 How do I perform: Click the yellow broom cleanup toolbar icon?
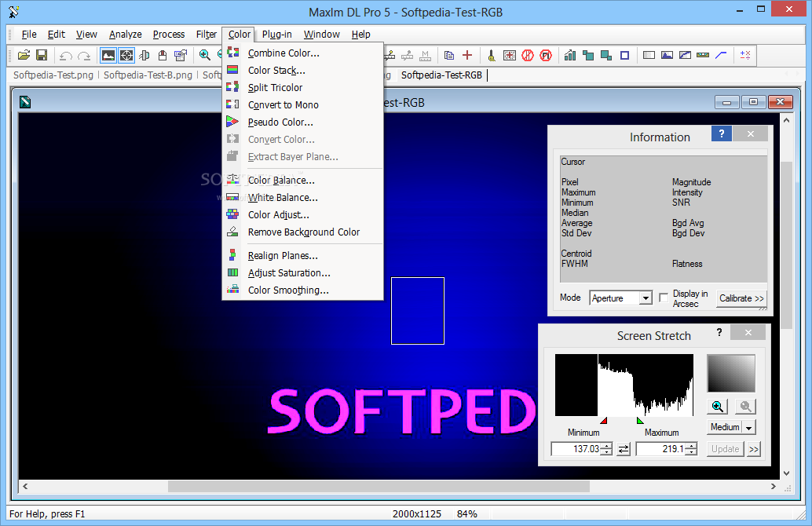point(491,56)
